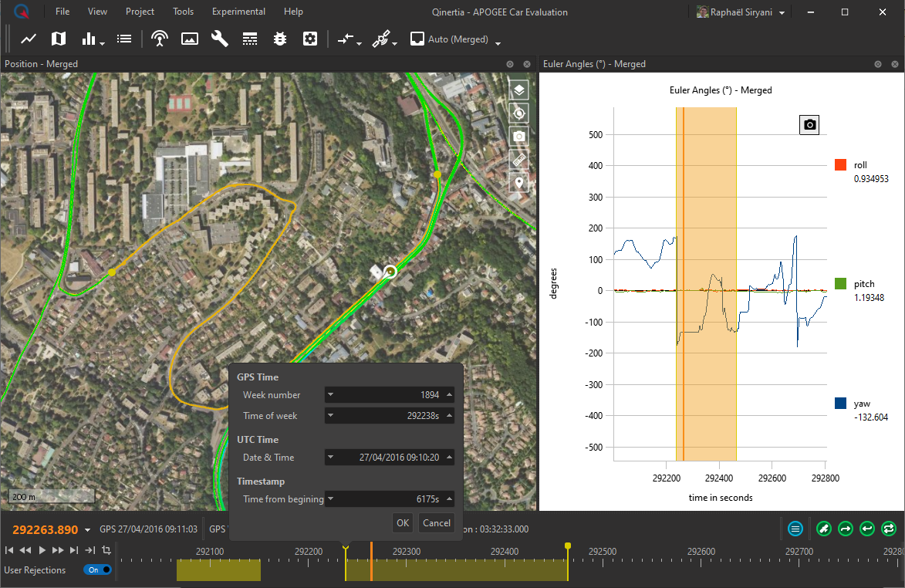905x588 pixels.
Task: Click the line chart icon in the toolbar
Action: (29, 39)
